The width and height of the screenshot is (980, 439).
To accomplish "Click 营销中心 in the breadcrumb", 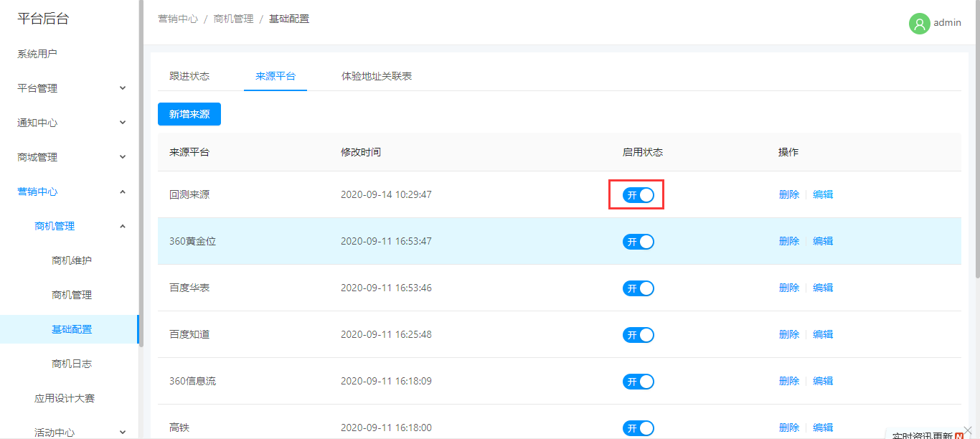I will click(178, 19).
